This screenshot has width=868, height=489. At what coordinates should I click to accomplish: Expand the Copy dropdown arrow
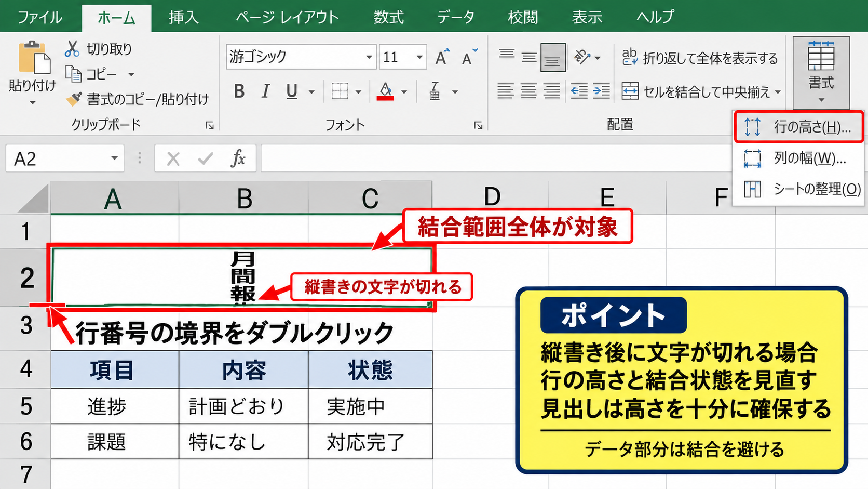point(131,74)
